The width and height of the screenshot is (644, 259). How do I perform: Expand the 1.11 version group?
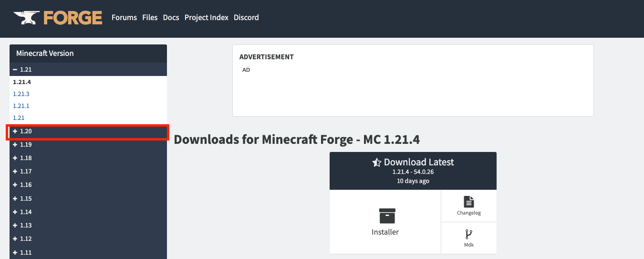tap(88, 252)
